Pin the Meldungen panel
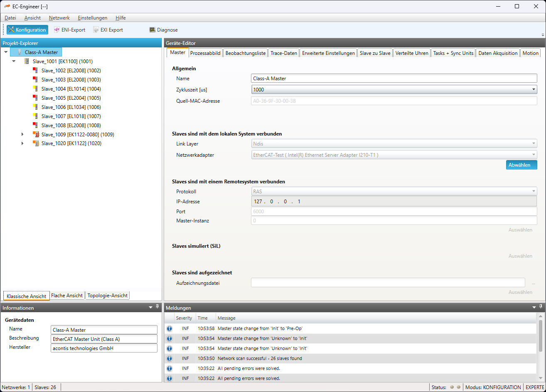546x392 pixels. (541, 307)
